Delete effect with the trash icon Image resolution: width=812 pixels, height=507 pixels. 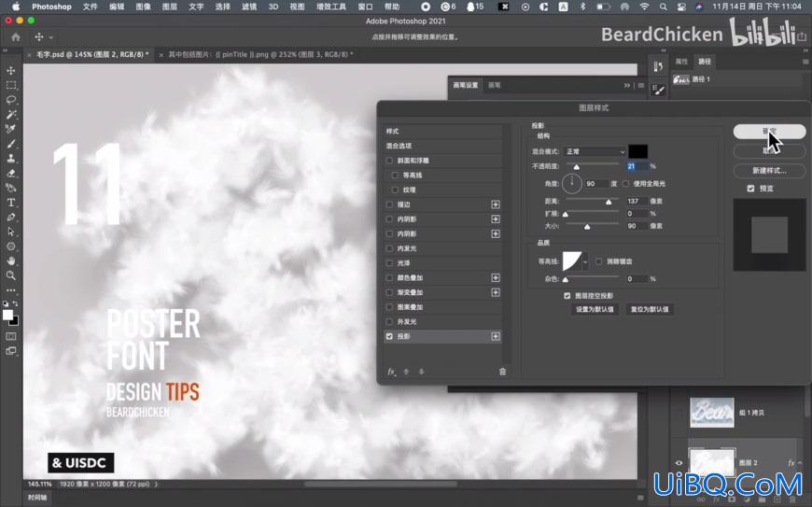click(502, 372)
